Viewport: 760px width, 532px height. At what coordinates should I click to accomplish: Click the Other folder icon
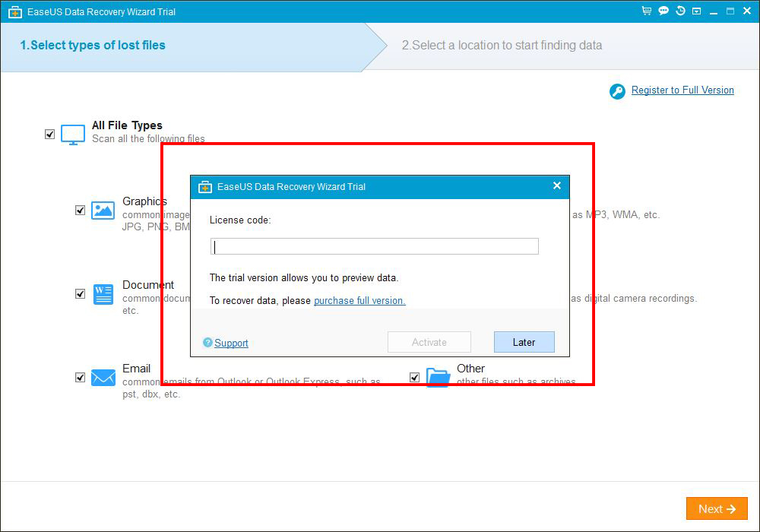tap(439, 377)
